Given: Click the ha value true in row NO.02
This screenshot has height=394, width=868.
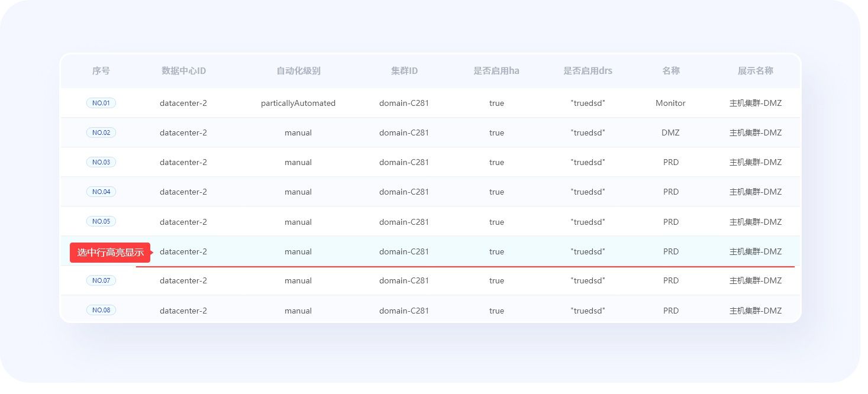Looking at the screenshot, I should (x=496, y=133).
